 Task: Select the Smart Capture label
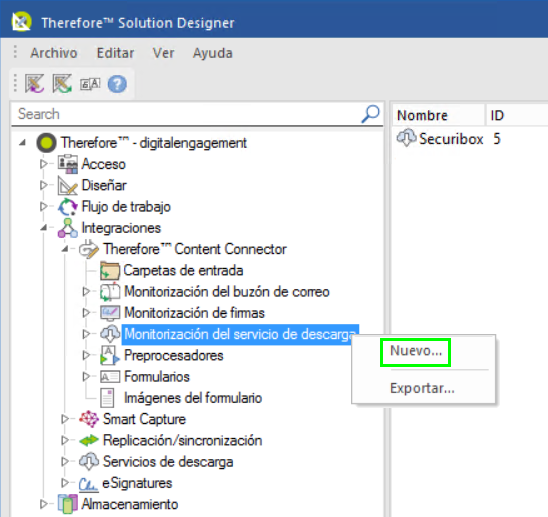[144, 419]
